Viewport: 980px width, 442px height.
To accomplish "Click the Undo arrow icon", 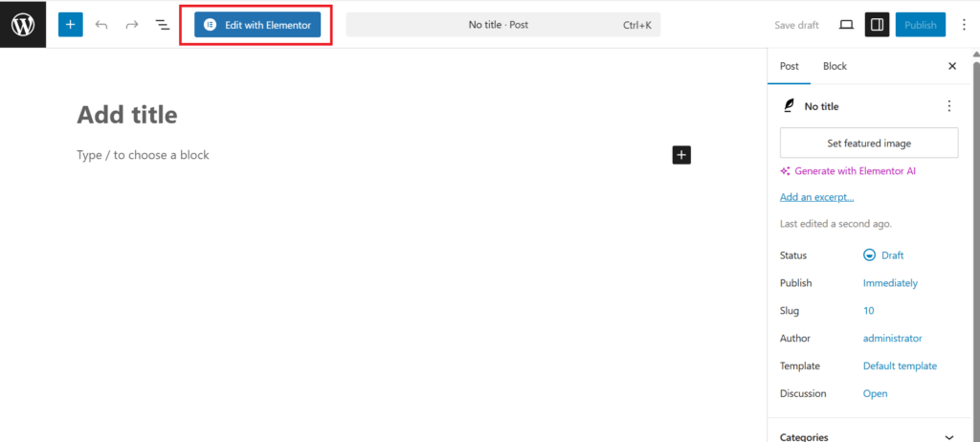I will point(101,25).
